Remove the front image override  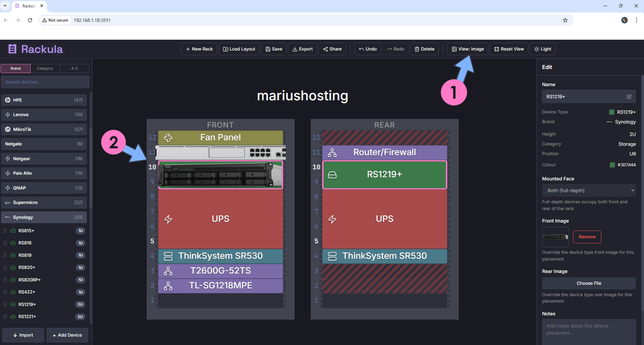587,237
